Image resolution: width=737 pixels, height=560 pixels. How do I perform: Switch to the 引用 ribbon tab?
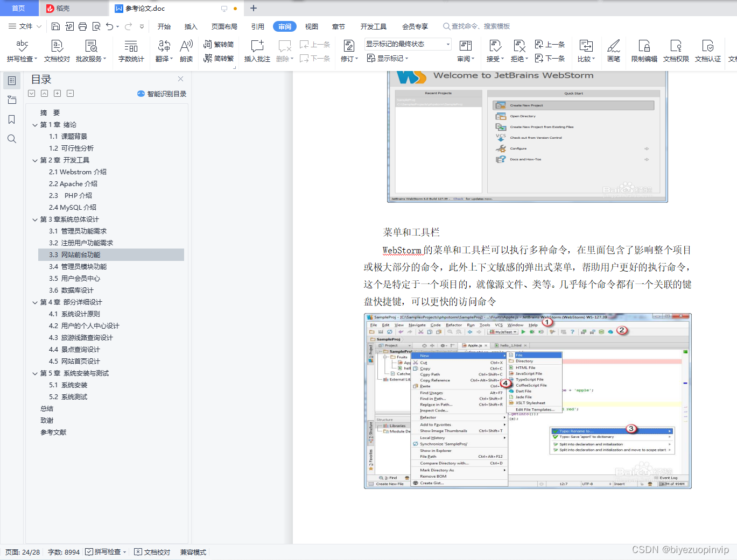[258, 26]
